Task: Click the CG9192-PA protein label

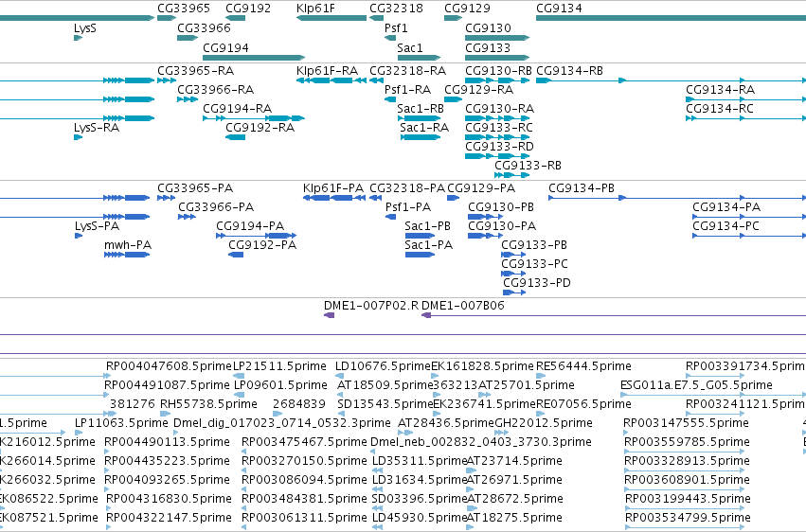Action: click(262, 245)
